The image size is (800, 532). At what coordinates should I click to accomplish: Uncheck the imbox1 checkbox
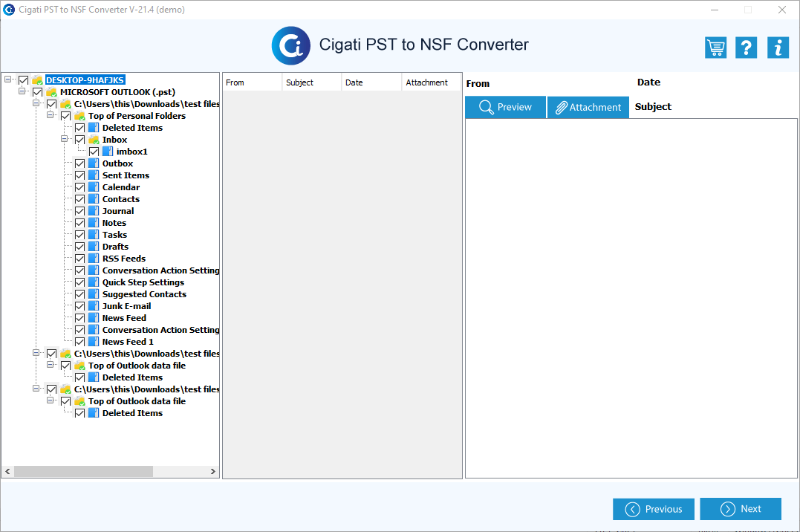(x=94, y=152)
